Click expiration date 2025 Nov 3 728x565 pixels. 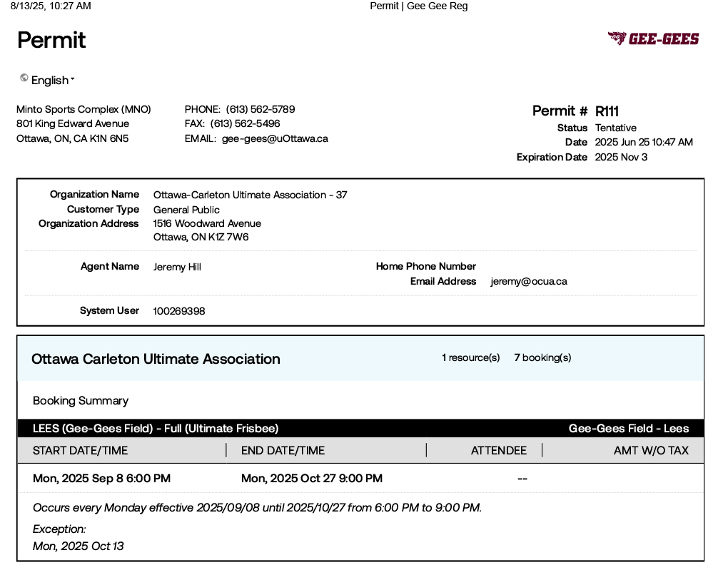point(621,157)
